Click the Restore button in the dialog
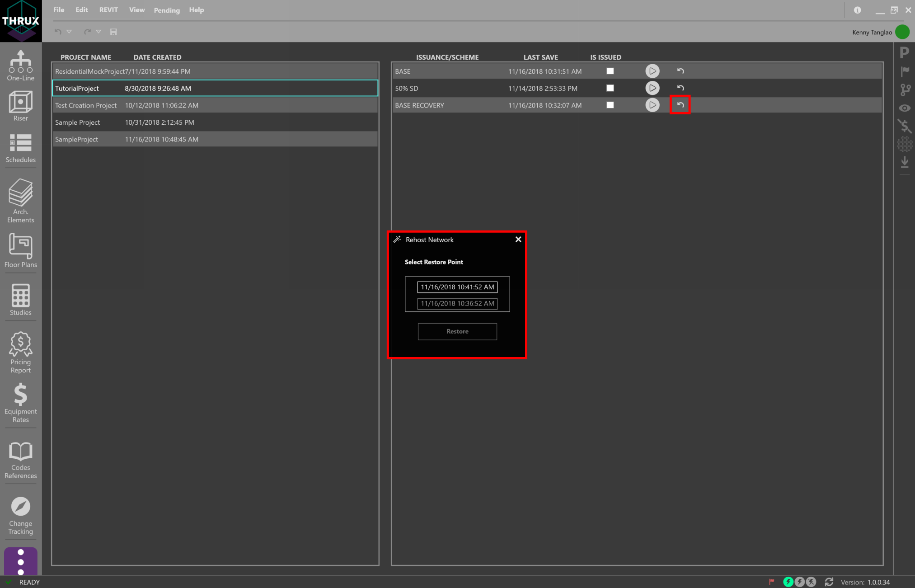 point(457,331)
